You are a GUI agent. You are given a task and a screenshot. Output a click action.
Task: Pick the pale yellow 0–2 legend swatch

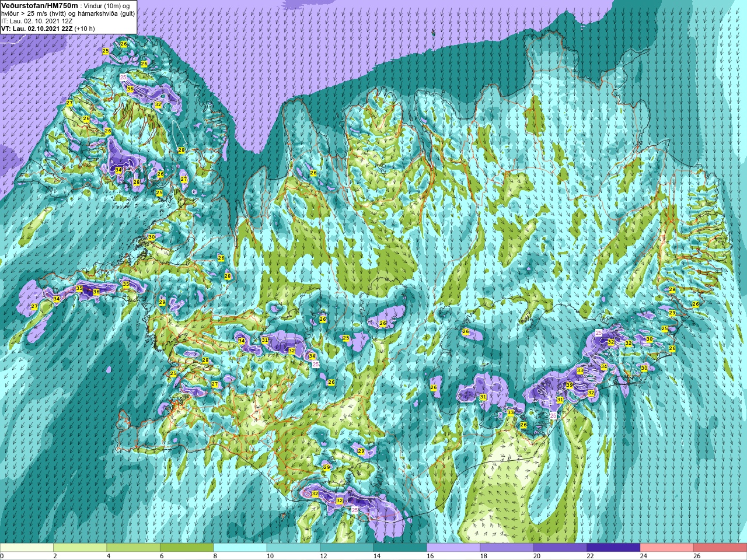27,548
